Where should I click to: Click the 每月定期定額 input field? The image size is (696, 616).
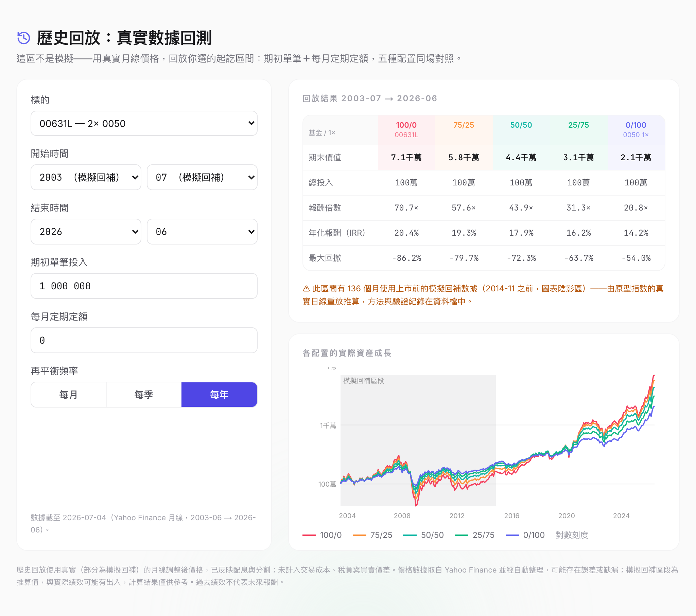tap(144, 340)
